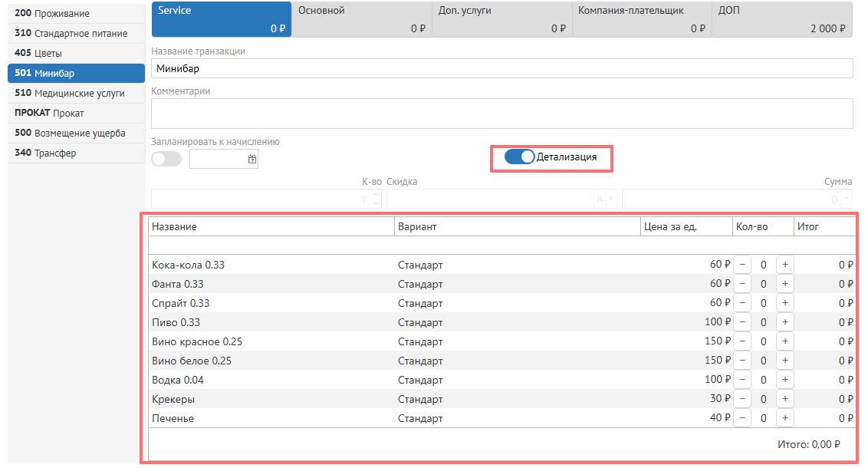This screenshot has width=868, height=468.
Task: Step up the К-во spinner
Action: tap(376, 195)
